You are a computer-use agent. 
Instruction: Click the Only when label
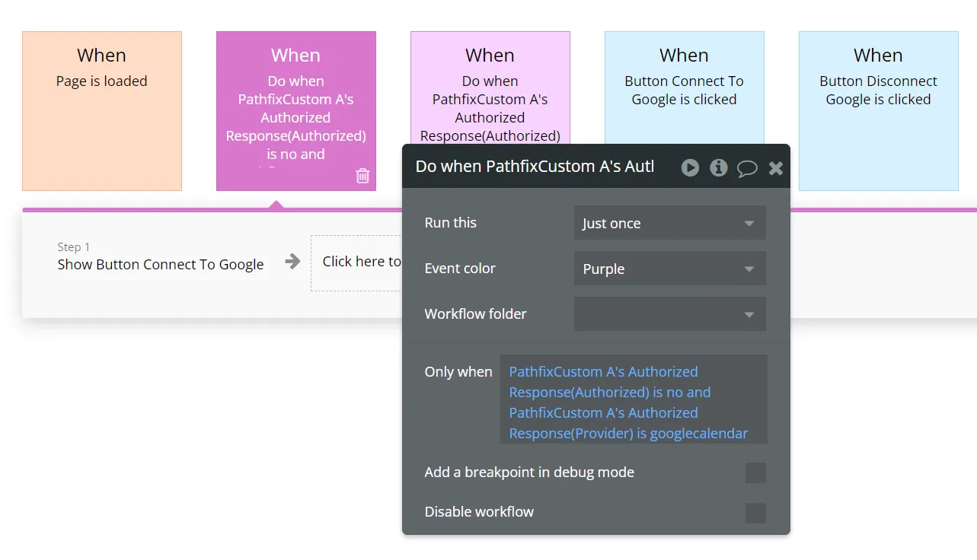coord(458,372)
